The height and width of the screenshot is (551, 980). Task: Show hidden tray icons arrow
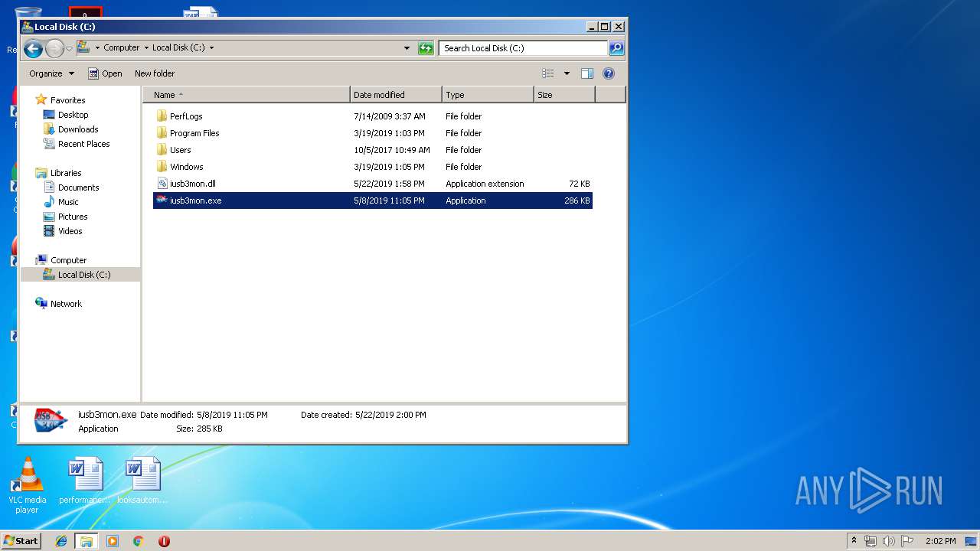(x=854, y=541)
